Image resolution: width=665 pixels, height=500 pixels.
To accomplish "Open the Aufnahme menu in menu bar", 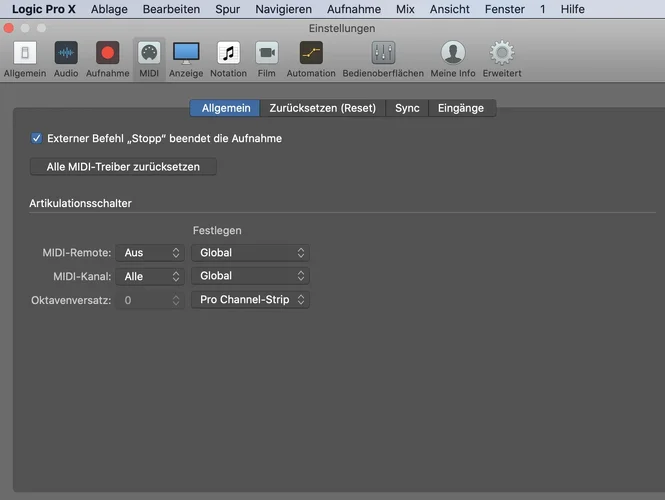I will [354, 9].
